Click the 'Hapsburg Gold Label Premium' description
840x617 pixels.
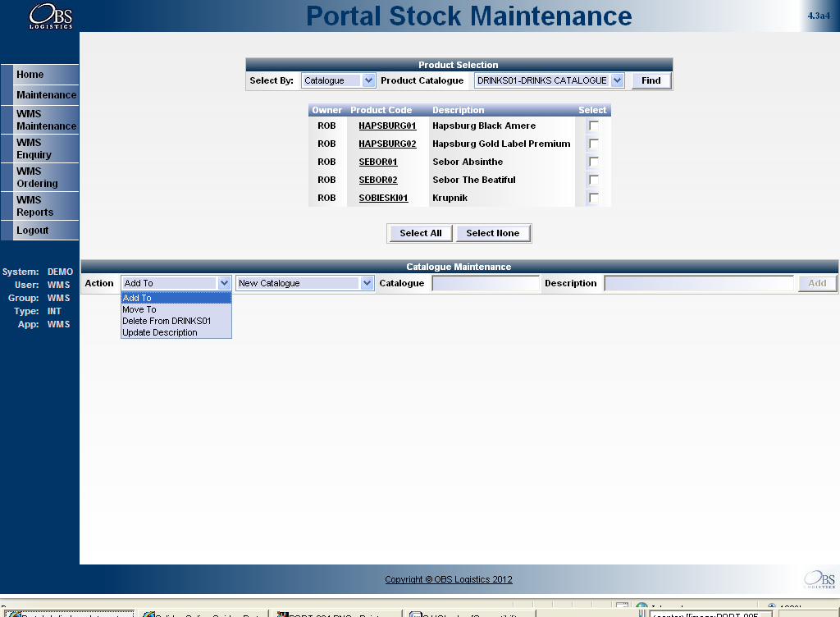coord(501,144)
